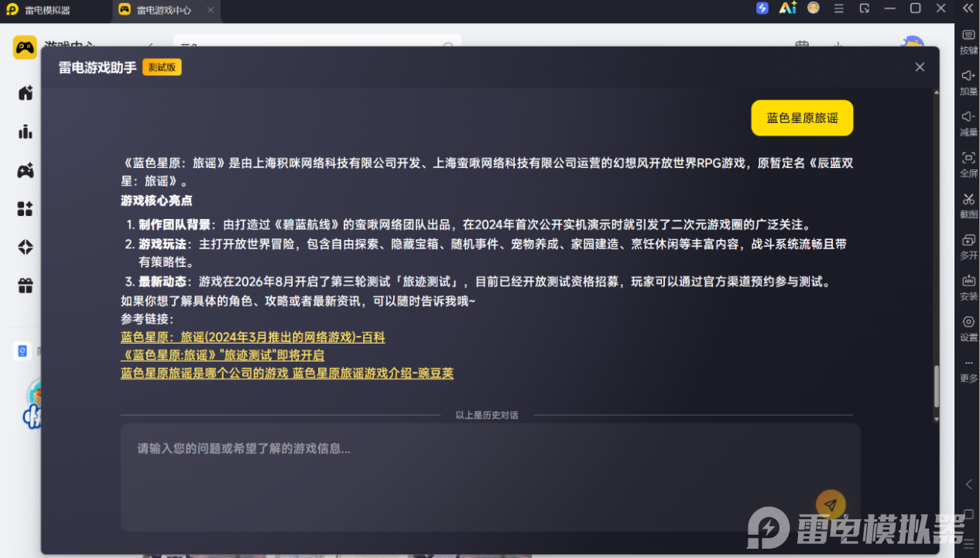Click the Android back arrow in sidebar
The height and width of the screenshot is (558, 980).
pos(968,484)
